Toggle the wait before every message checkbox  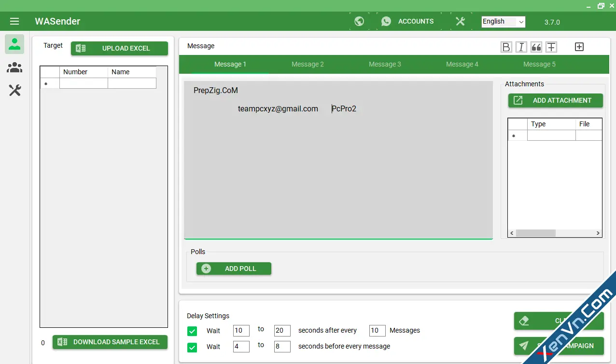pos(192,347)
